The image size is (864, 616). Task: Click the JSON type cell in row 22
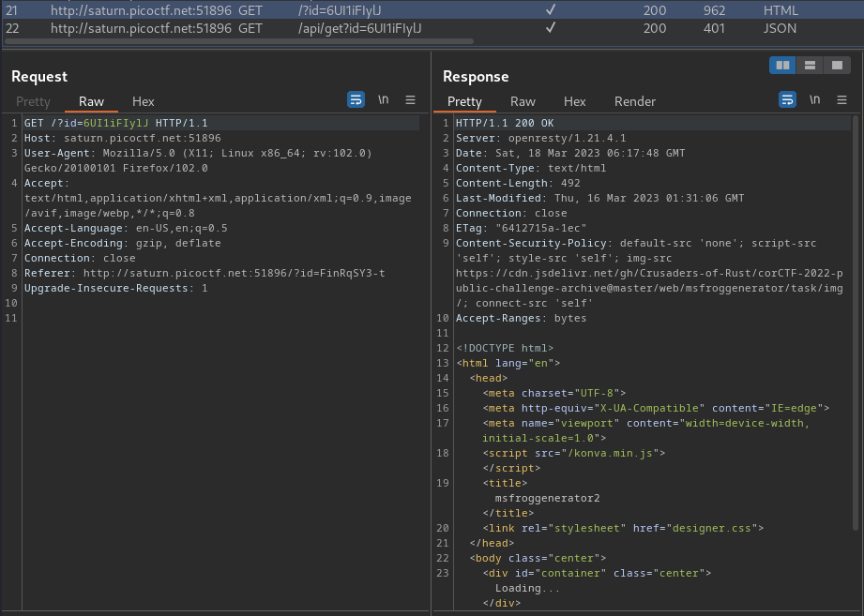pos(780,29)
